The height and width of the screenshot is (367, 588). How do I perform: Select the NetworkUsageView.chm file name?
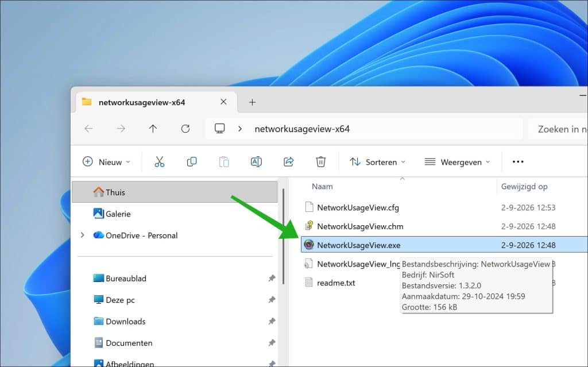[360, 226]
